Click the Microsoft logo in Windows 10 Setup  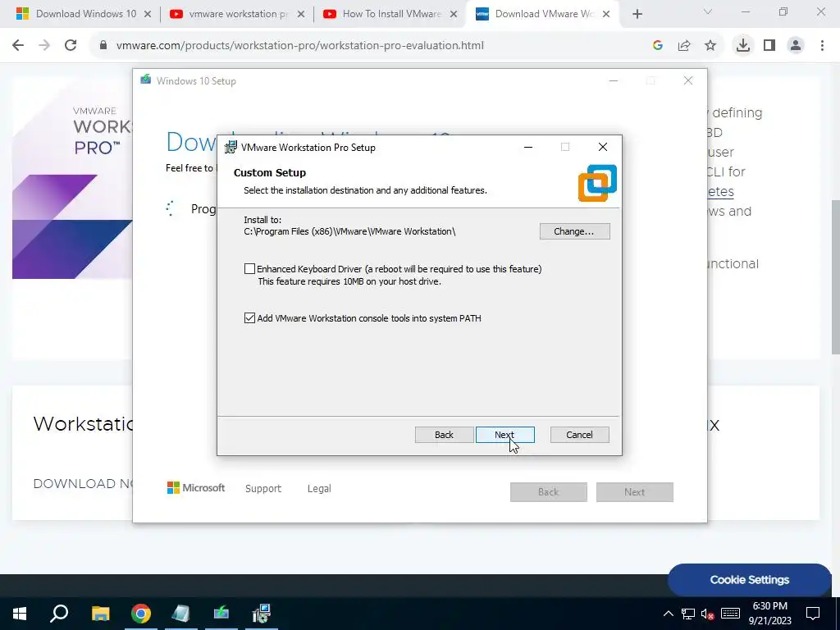coord(196,488)
